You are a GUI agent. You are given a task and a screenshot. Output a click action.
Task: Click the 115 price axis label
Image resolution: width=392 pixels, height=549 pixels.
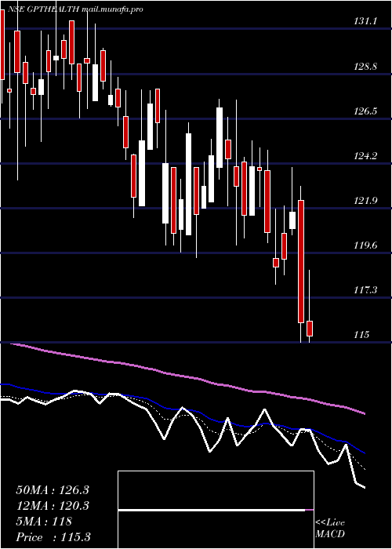[361, 335]
